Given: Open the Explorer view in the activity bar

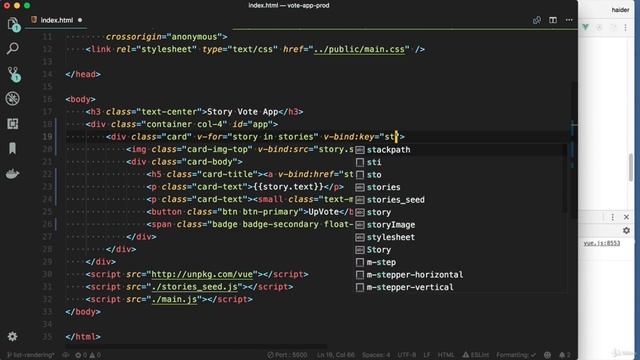Looking at the screenshot, I should click(x=13, y=24).
